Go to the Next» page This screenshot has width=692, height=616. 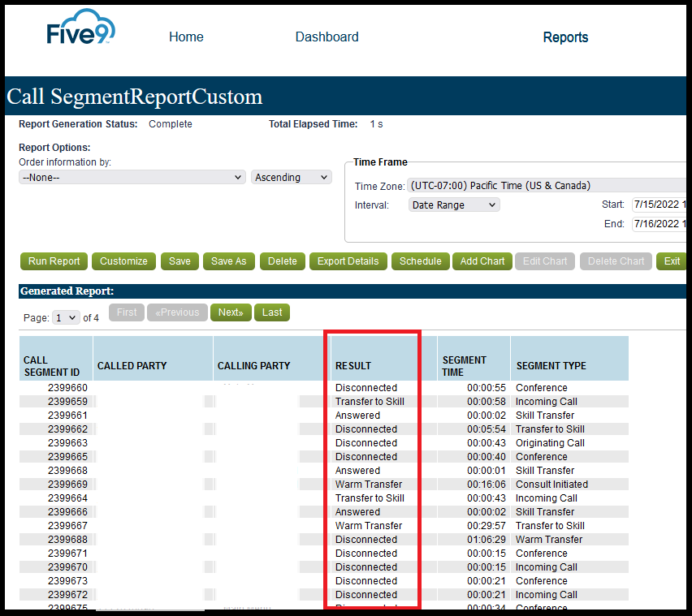click(x=231, y=312)
